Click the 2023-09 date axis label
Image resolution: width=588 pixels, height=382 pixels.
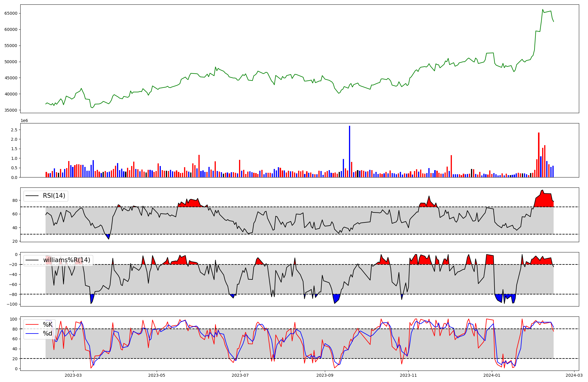point(325,375)
